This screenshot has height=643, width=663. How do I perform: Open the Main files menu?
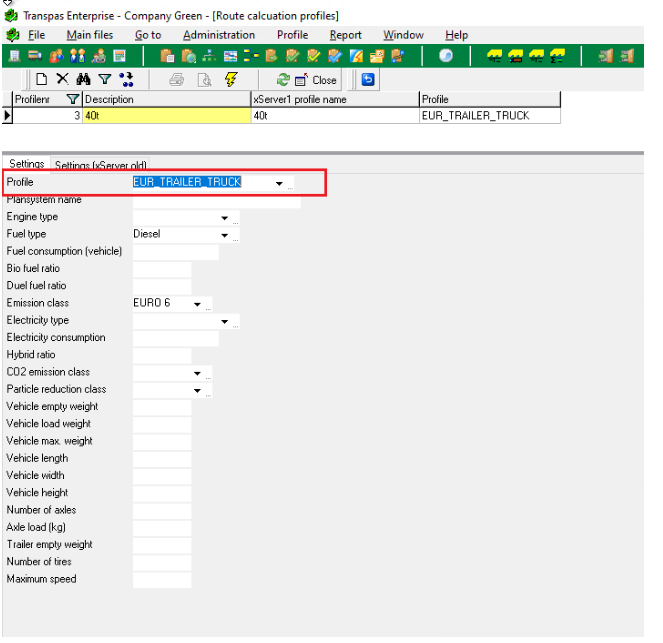pos(89,35)
